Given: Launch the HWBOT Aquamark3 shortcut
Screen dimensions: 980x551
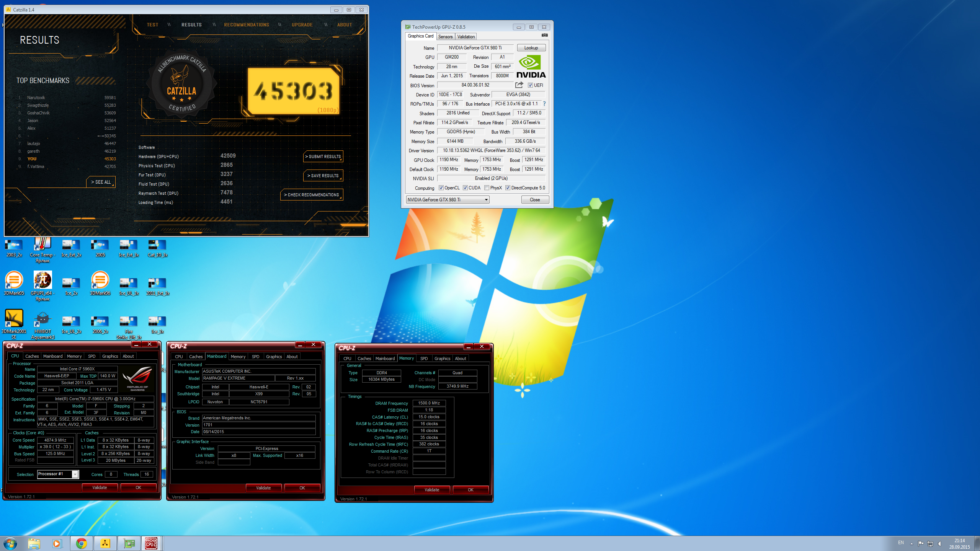Looking at the screenshot, I should coord(42,324).
